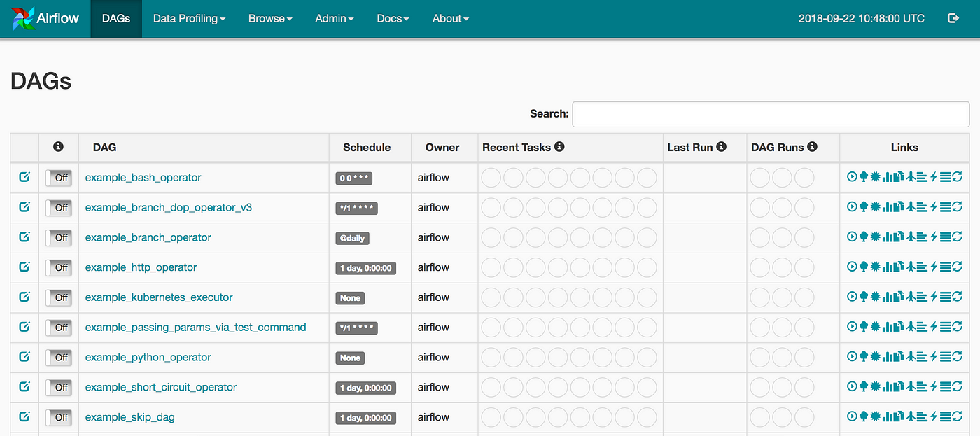This screenshot has height=436, width=980.
Task: Toggle example_bash_operator Off switch
Action: [59, 178]
